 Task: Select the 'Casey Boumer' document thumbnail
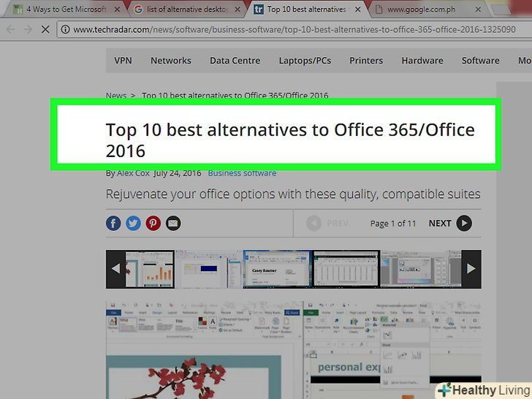point(277,270)
